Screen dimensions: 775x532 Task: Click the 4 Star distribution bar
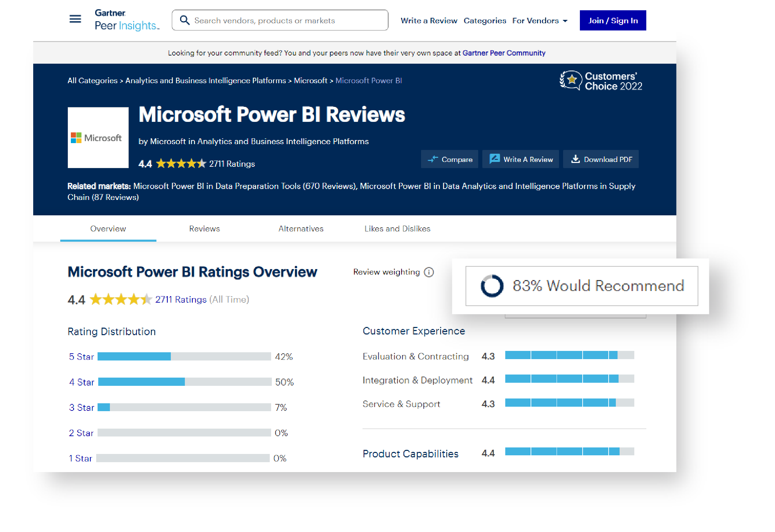pos(185,382)
